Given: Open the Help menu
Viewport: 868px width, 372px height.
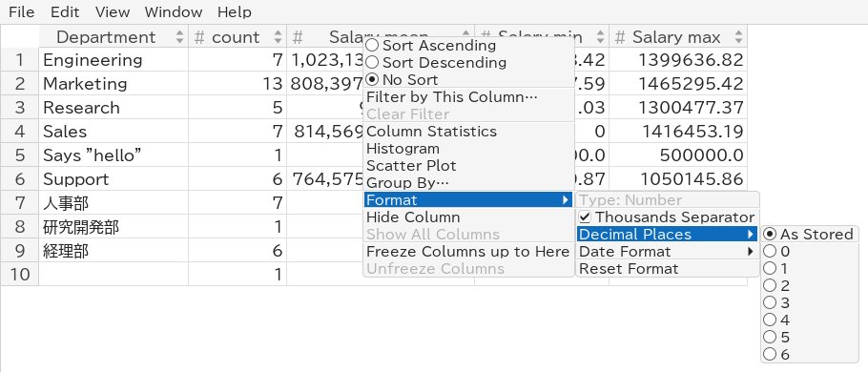Looking at the screenshot, I should pos(234,11).
